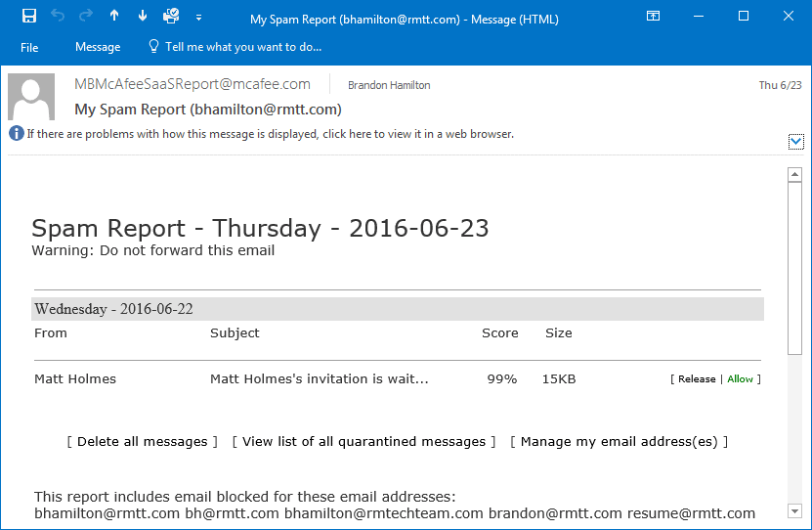Click the sender contact photo placeholder
Image resolution: width=812 pixels, height=530 pixels.
click(31, 97)
